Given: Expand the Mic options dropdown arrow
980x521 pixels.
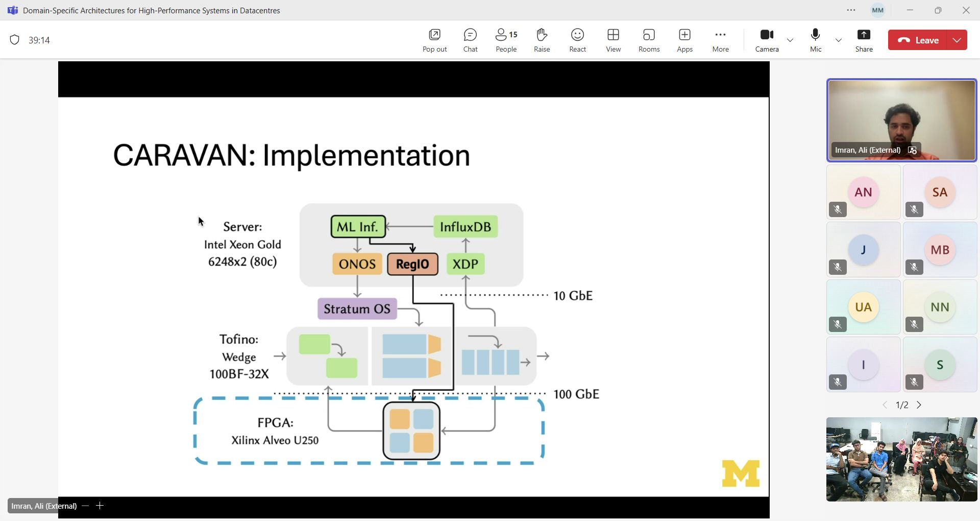Looking at the screenshot, I should [838, 40].
